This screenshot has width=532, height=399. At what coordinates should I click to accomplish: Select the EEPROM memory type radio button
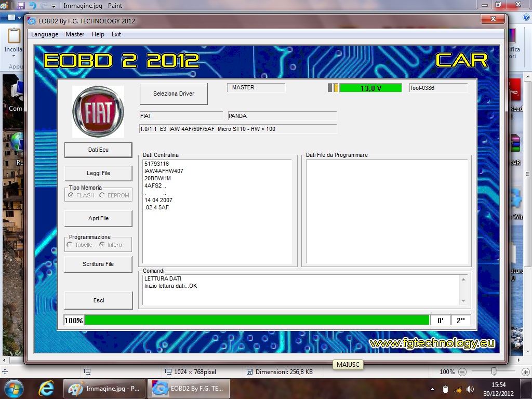click(x=102, y=195)
